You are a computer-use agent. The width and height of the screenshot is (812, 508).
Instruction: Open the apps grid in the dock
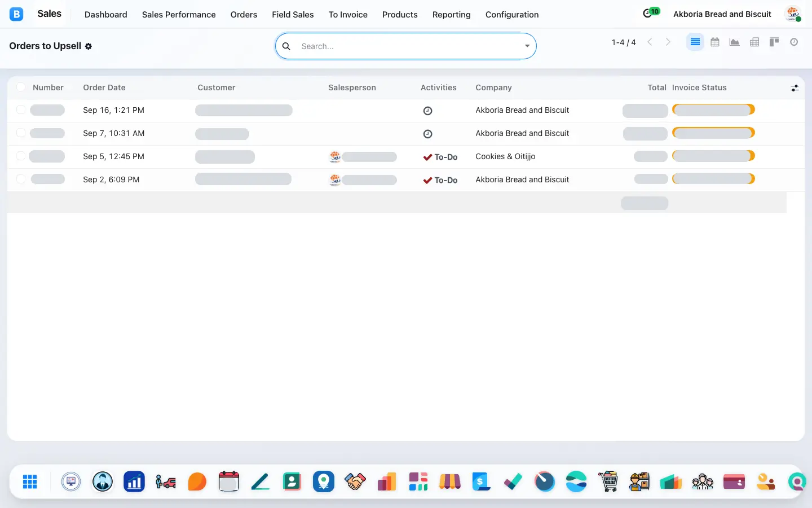30,481
